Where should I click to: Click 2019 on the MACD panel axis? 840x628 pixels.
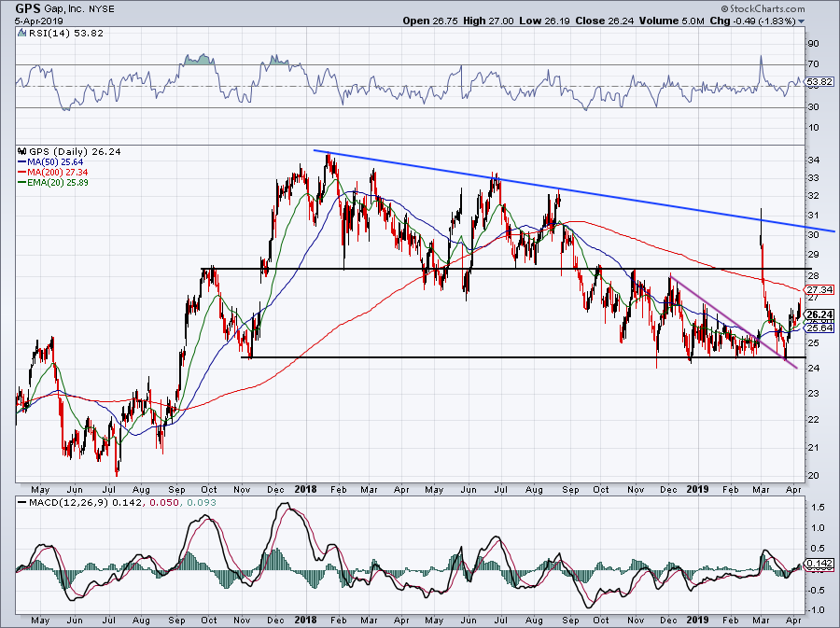coord(697,620)
